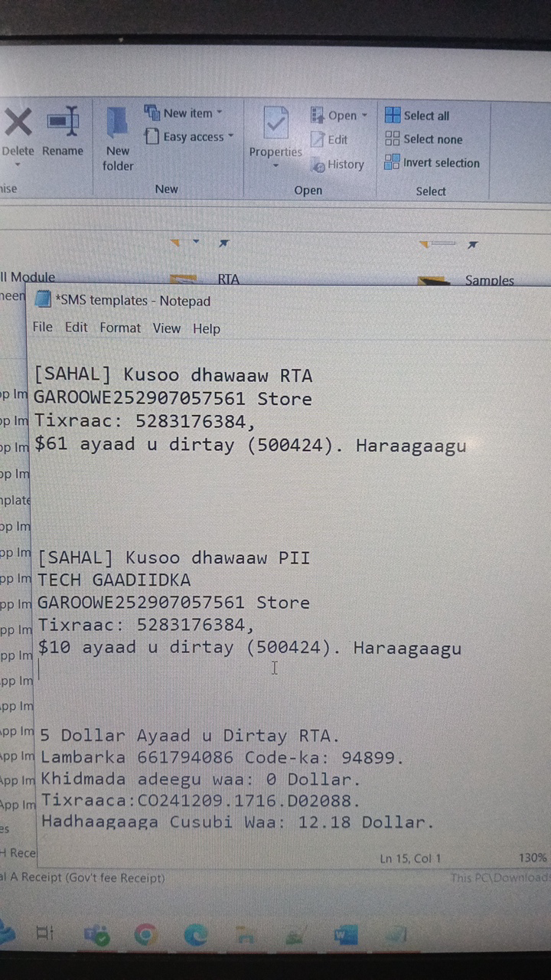Click the Rename icon in File Explorer ribbon
The image size is (551, 980).
63,122
